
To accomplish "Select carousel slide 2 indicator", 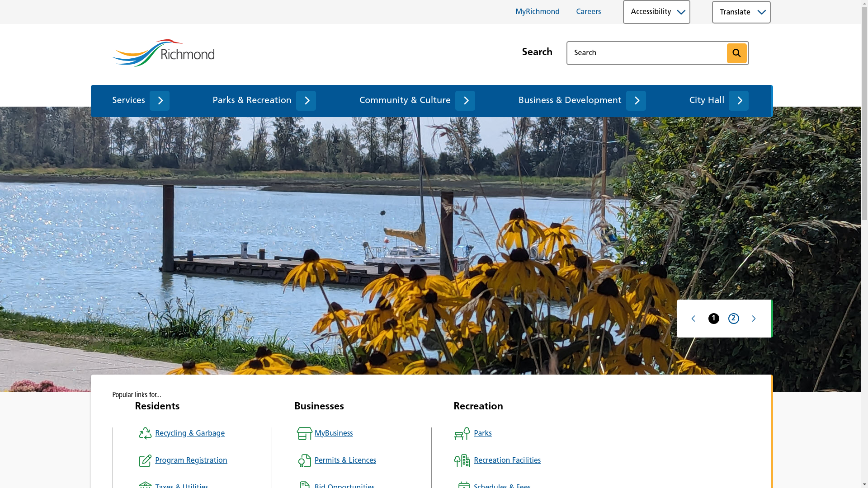I will pyautogui.click(x=733, y=319).
